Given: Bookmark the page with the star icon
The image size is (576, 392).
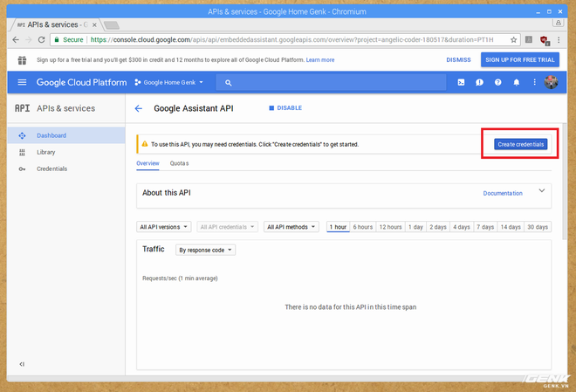Looking at the screenshot, I should pos(513,39).
